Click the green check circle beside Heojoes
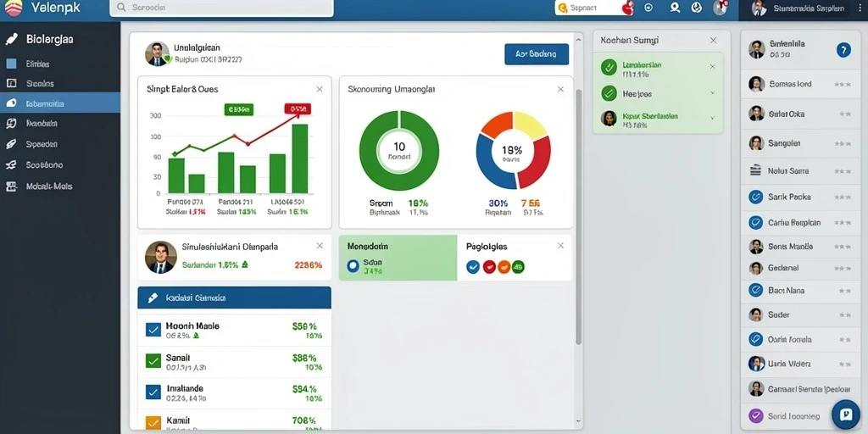The height and width of the screenshot is (434, 868). coord(609,93)
